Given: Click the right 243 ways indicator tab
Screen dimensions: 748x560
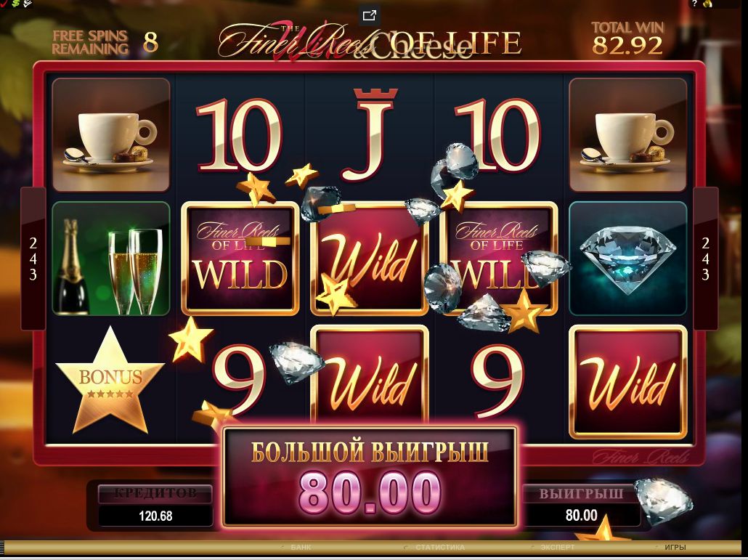Looking at the screenshot, I should (706, 259).
